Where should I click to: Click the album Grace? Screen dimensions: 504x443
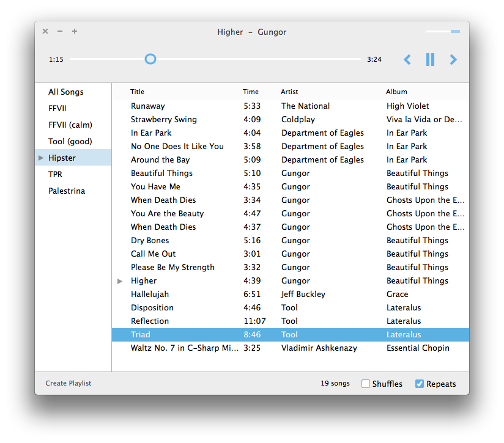pos(398,295)
